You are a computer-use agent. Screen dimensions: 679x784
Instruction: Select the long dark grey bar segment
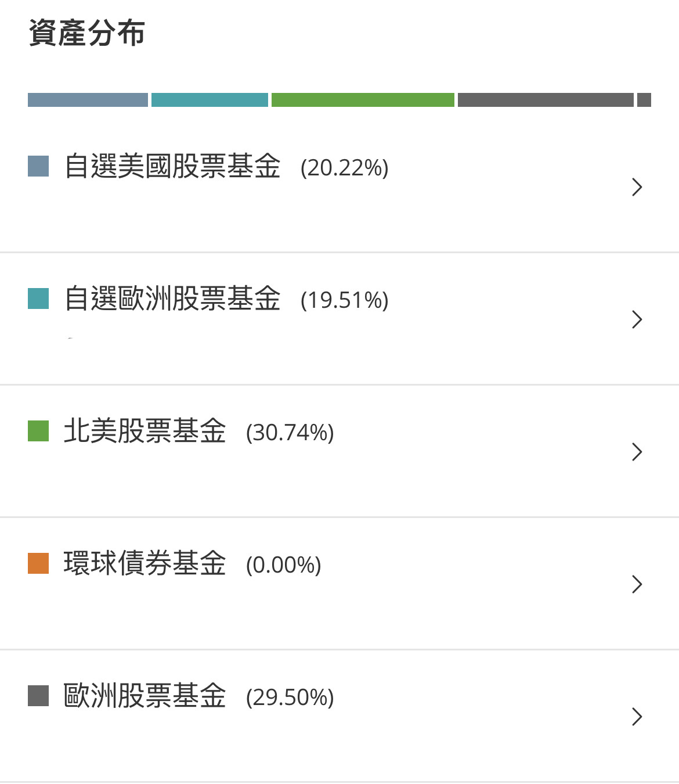click(546, 100)
